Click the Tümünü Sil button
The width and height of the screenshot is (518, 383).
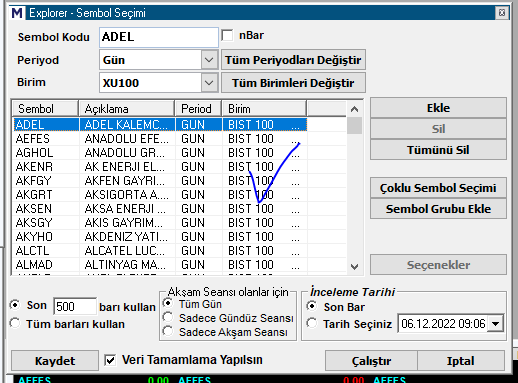pos(438,150)
